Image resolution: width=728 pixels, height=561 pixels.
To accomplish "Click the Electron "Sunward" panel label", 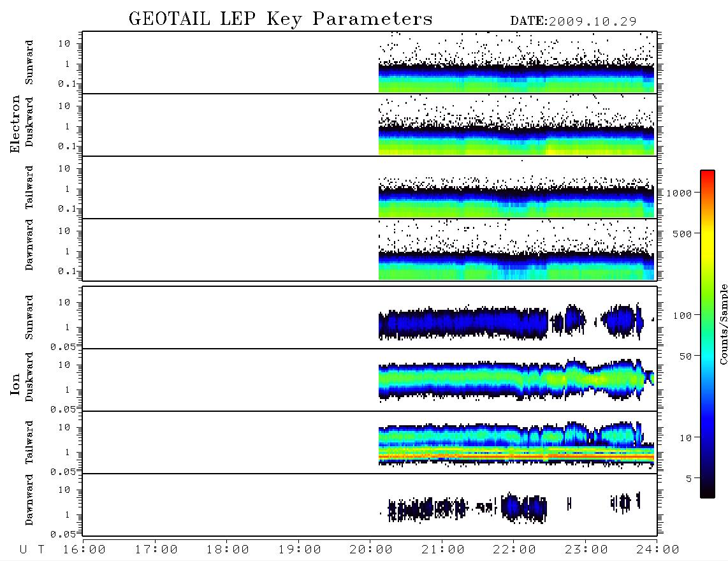I will tap(29, 62).
